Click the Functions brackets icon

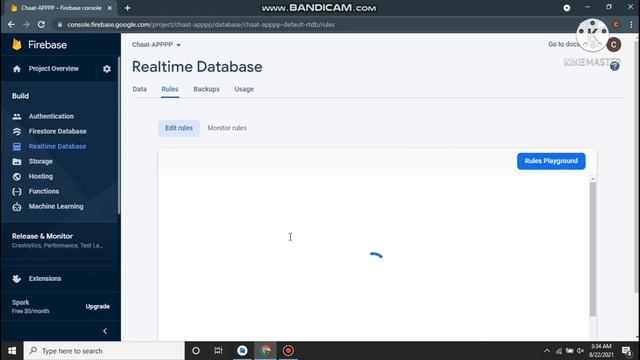pos(17,191)
